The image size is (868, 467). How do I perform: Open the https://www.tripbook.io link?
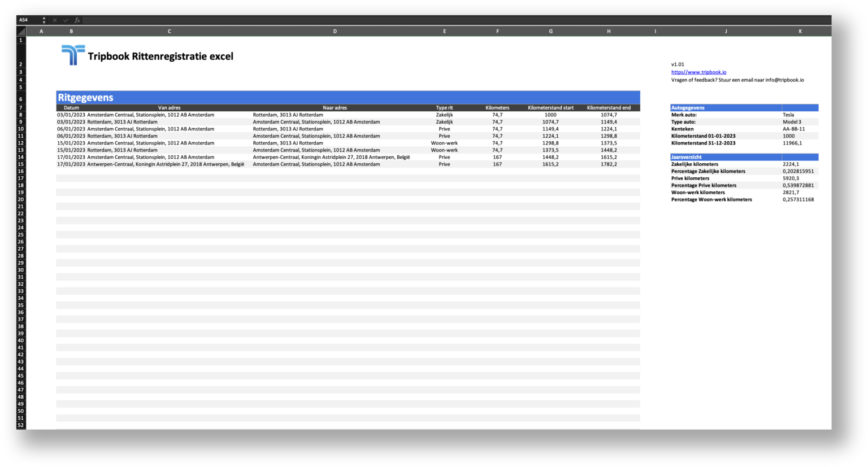click(698, 72)
